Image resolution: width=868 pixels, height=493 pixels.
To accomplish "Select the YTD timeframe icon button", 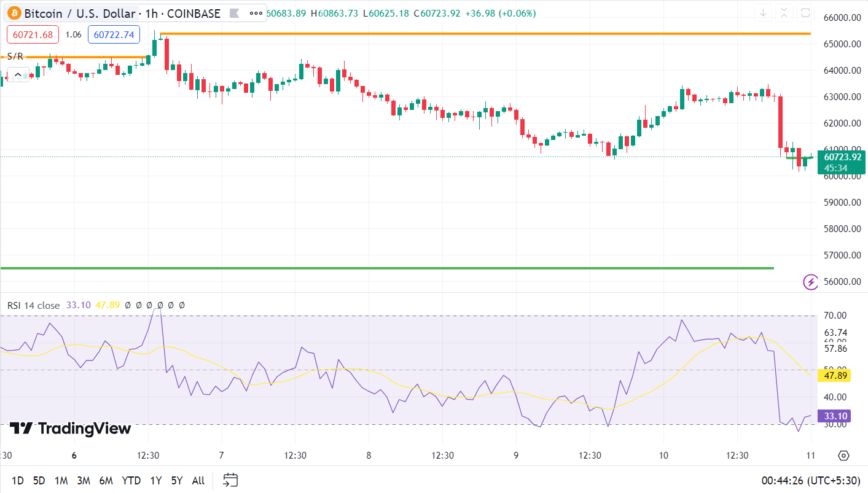I will 131,480.
